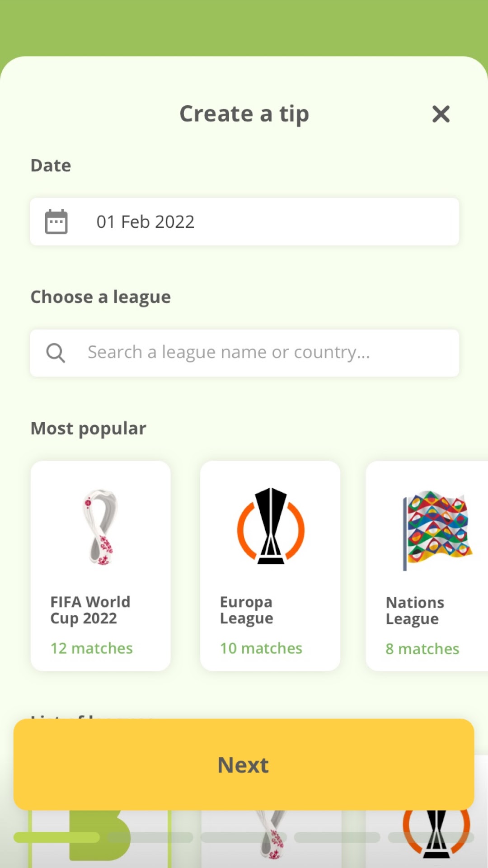
Task: Click the magnifier search icon
Action: point(56,353)
